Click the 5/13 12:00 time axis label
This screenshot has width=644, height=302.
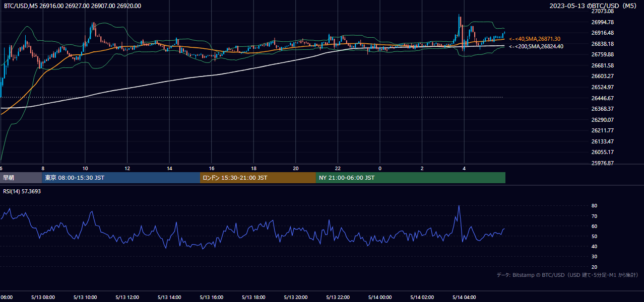[x=127, y=297]
